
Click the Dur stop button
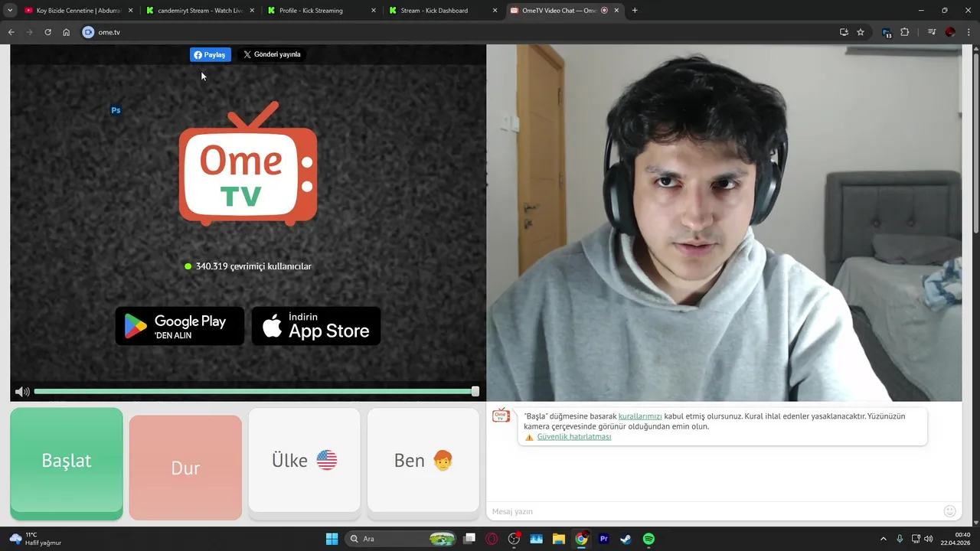coord(185,468)
